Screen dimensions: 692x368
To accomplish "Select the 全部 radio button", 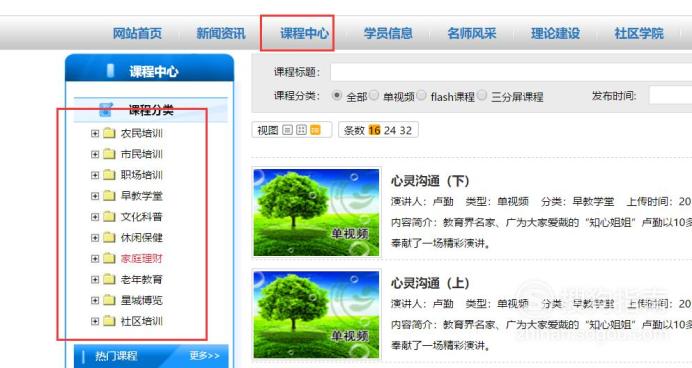I will pyautogui.click(x=337, y=95).
